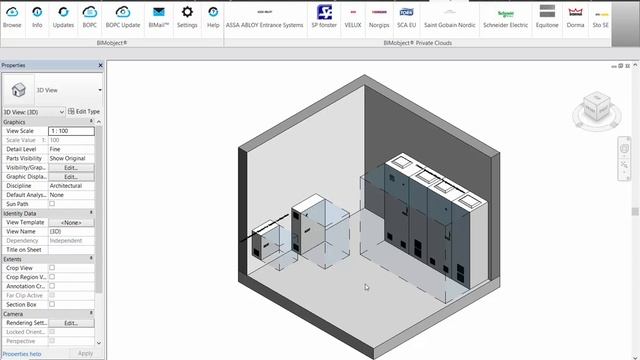
Task: Open the SCA EU private cloud
Action: (x=407, y=17)
